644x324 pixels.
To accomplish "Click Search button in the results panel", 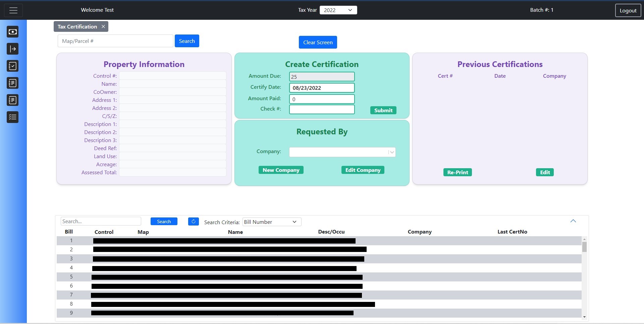I will click(164, 221).
